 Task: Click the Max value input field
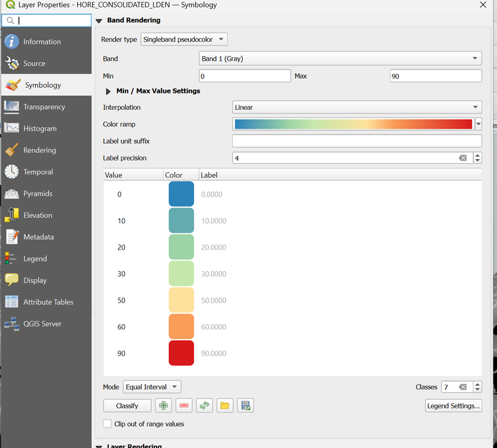point(436,76)
